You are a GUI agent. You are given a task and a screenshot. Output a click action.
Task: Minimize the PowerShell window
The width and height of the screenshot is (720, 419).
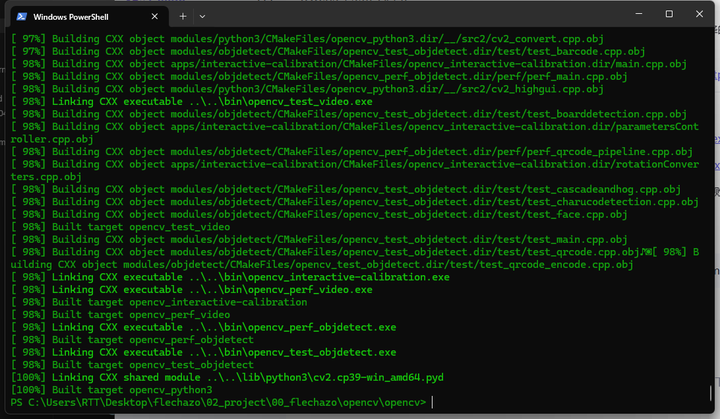639,14
